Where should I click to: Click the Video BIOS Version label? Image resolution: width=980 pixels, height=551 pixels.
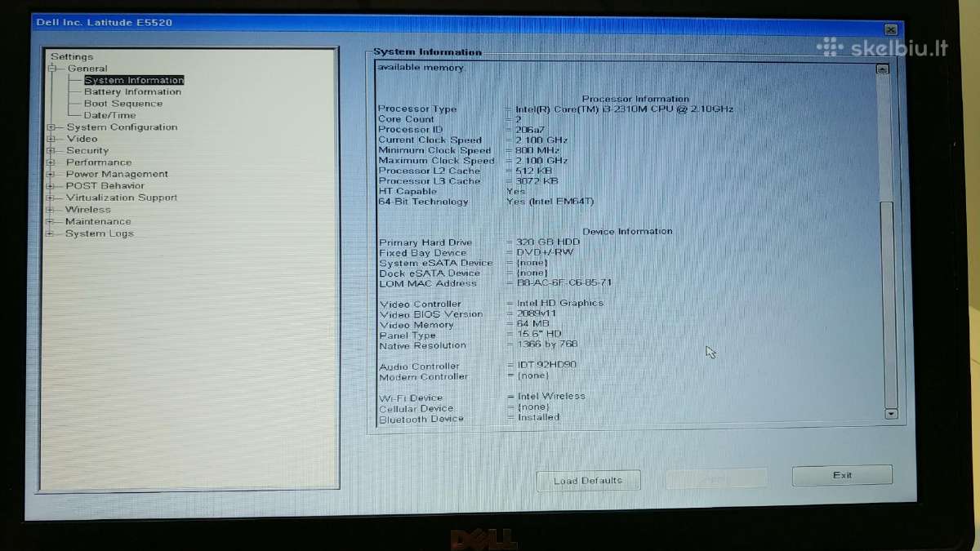(x=431, y=314)
